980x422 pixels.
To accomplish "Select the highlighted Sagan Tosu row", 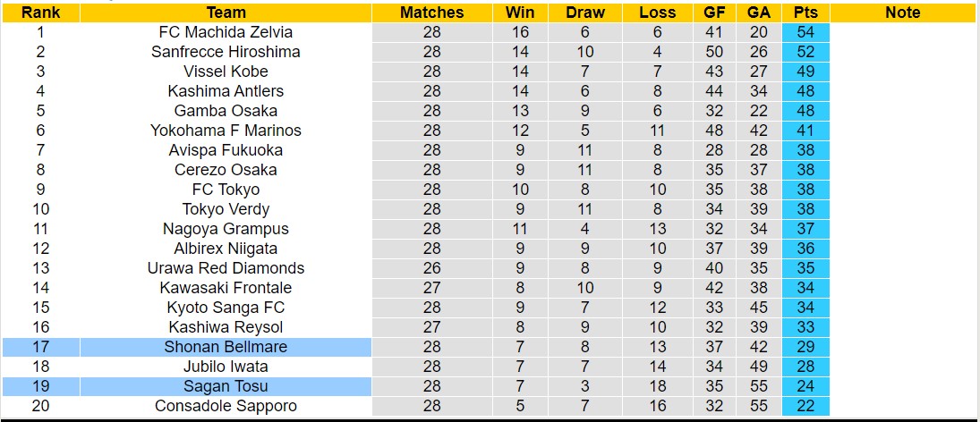I will point(226,386).
